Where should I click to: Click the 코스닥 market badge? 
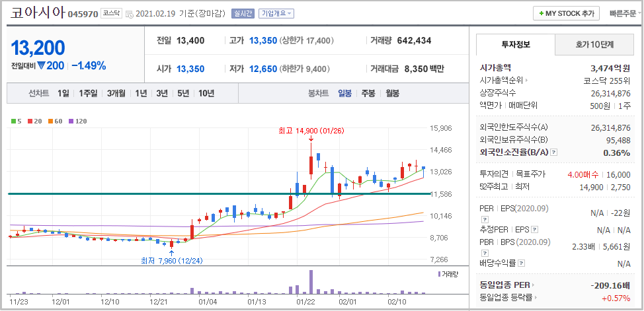coord(111,13)
